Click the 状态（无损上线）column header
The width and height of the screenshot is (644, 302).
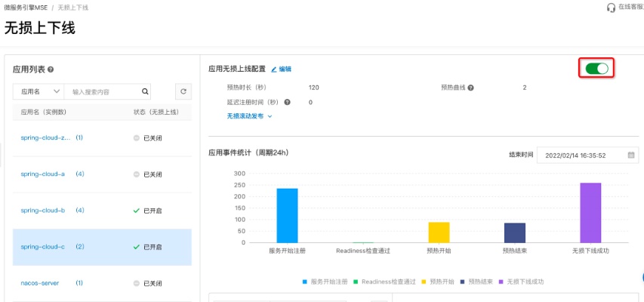coord(156,112)
